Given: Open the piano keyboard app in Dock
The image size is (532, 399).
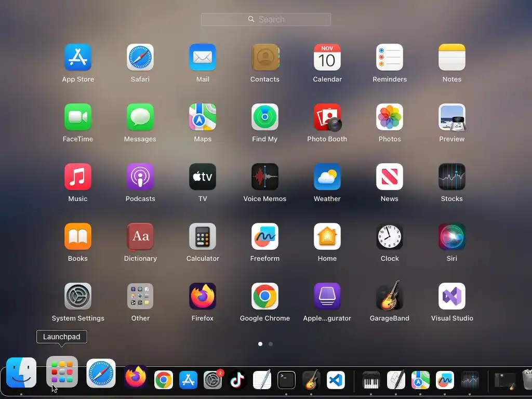Looking at the screenshot, I should pos(371,380).
